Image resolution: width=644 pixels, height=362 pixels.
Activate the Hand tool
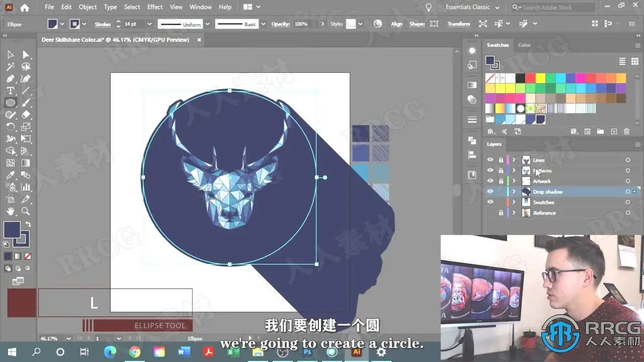(x=11, y=211)
